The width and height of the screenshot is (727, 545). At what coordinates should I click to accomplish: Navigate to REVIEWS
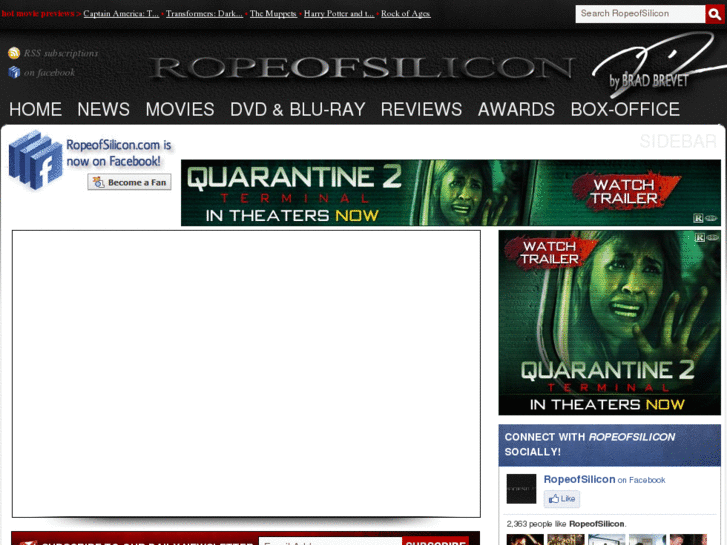tap(421, 109)
